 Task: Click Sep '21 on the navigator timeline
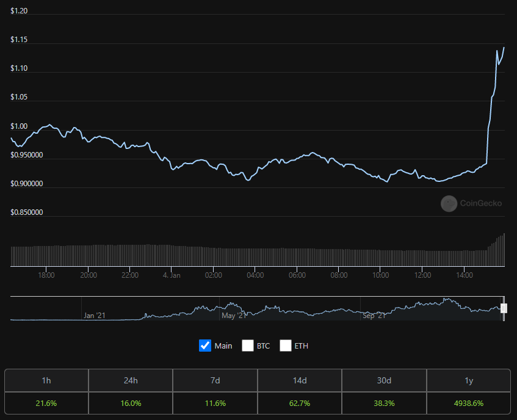[374, 316]
